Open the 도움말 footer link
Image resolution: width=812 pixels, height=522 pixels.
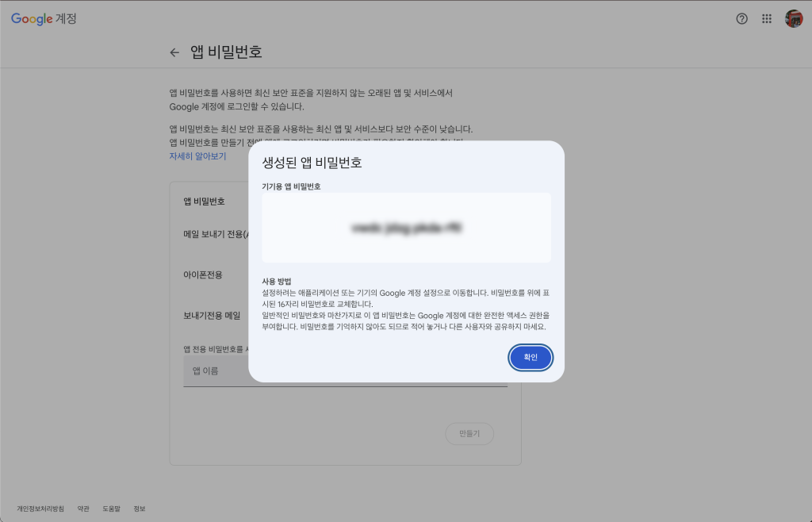click(x=111, y=508)
